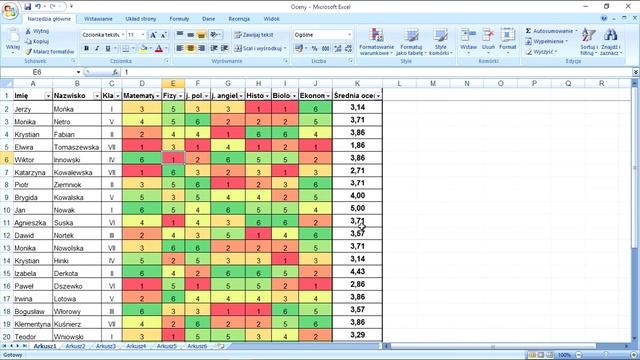Activate Malarz formatów format painter
Image resolution: width=640 pixels, height=360 pixels.
coord(49,52)
